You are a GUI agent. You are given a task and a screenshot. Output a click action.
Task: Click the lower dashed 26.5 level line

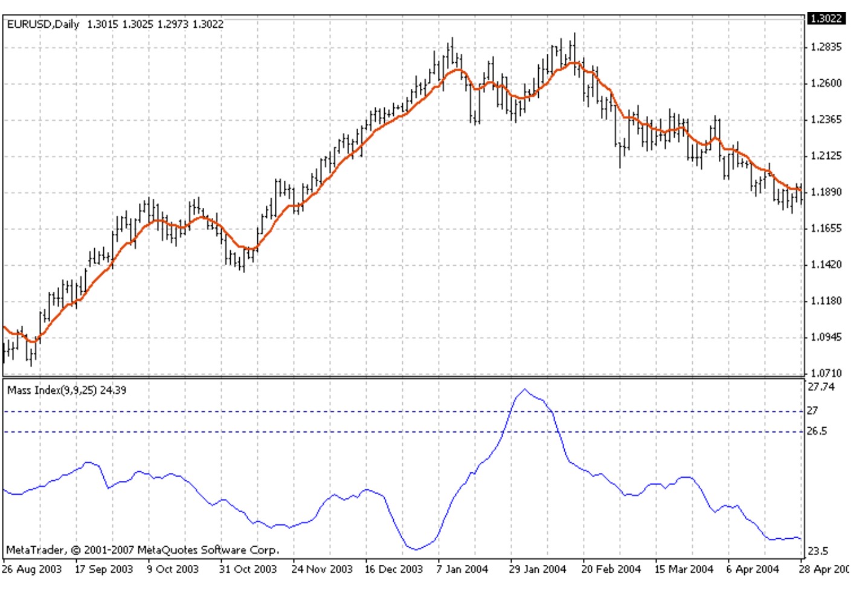[403, 432]
